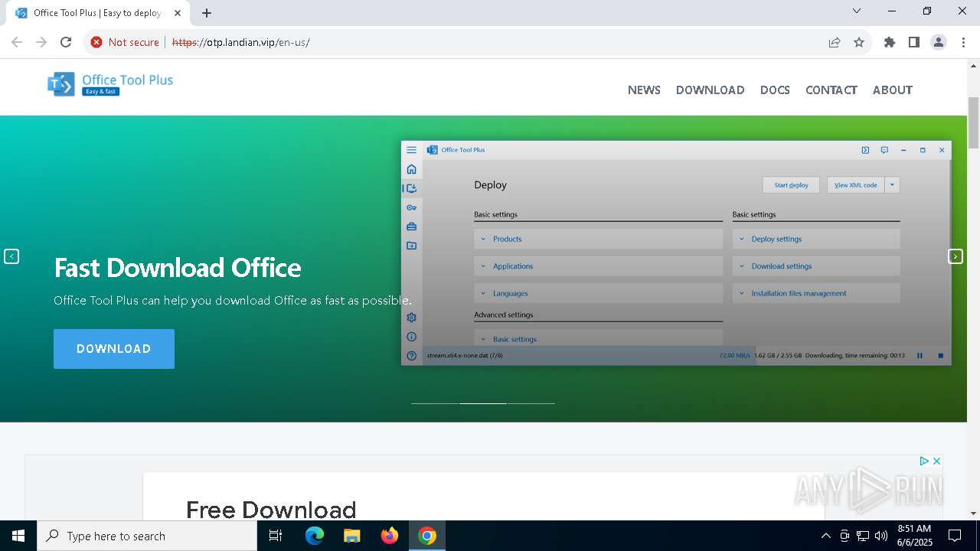Open the network tray icon

click(x=863, y=536)
